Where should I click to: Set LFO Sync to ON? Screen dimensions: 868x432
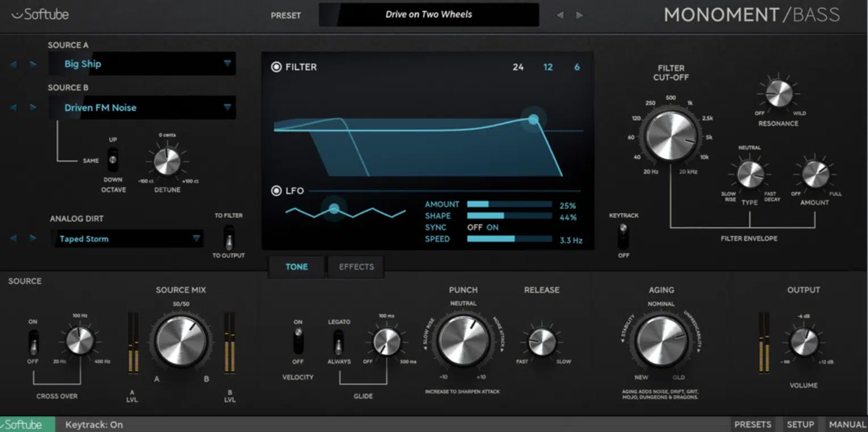point(492,227)
